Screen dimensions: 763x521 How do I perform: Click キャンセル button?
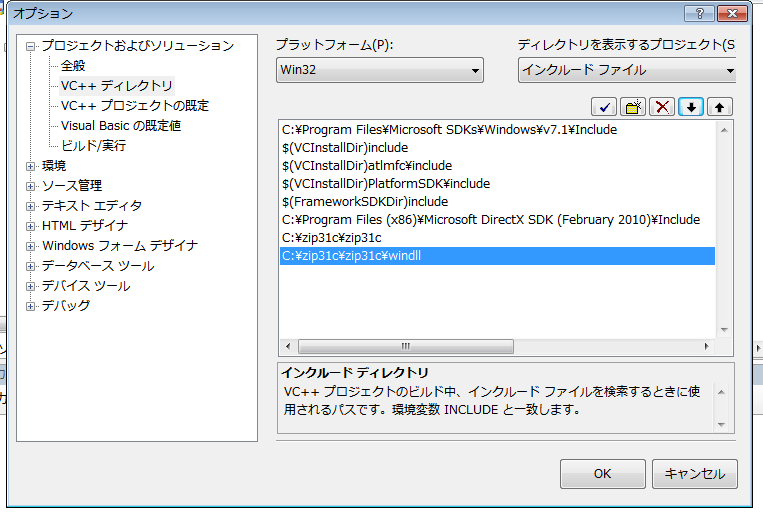[694, 473]
